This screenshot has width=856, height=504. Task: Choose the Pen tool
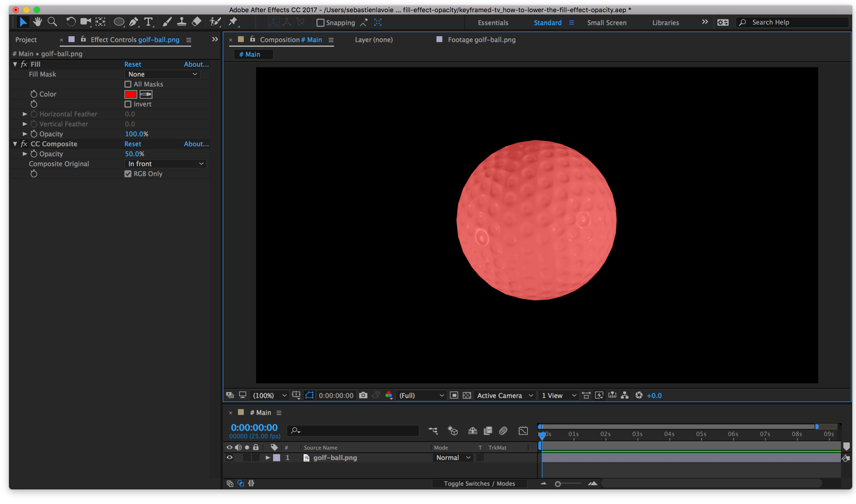133,22
